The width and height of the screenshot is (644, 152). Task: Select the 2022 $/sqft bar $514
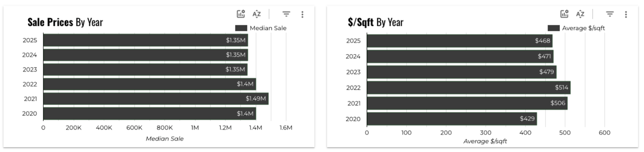469,87
